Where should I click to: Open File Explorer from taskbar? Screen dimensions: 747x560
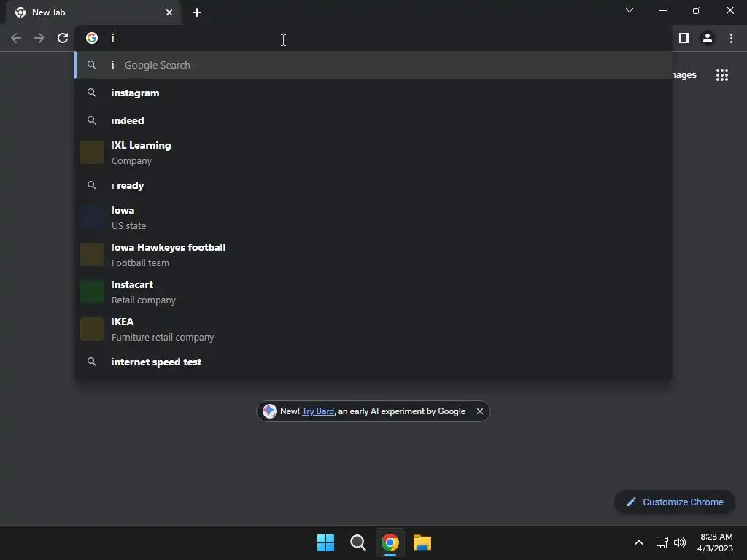coord(422,542)
